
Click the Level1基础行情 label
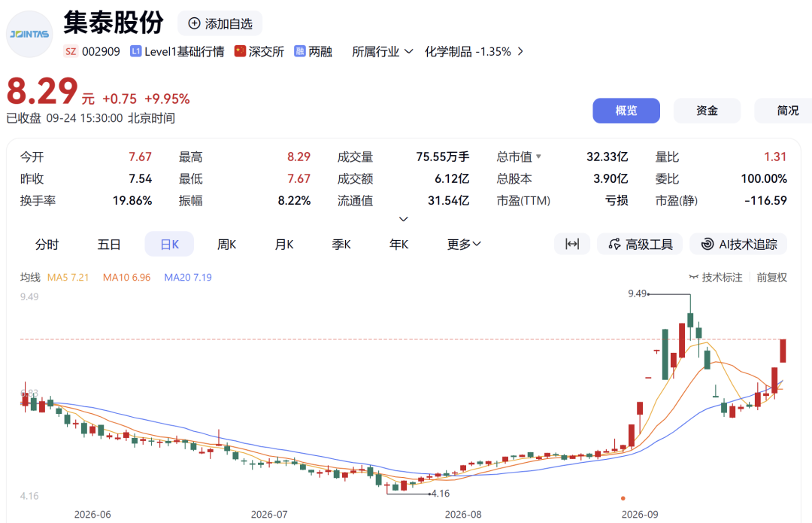(184, 51)
